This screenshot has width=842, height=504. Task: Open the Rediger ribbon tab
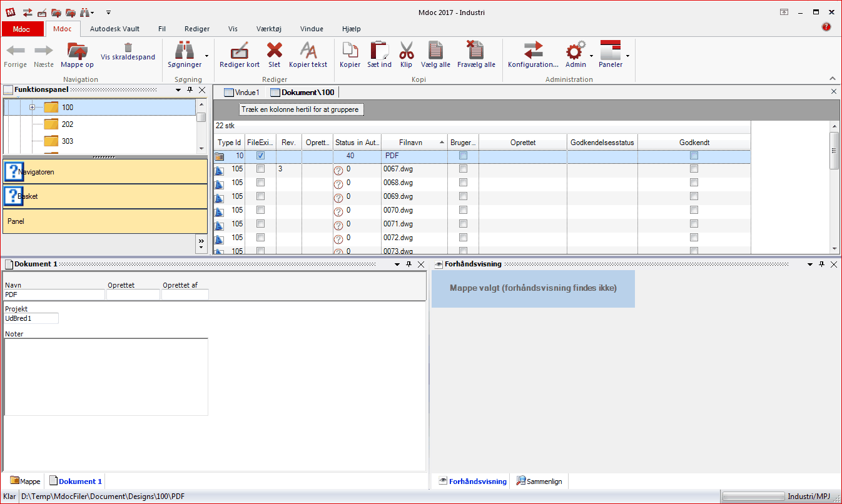click(x=197, y=29)
